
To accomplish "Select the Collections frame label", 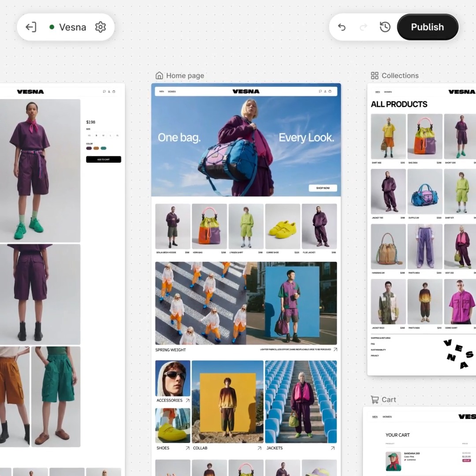I will point(400,76).
